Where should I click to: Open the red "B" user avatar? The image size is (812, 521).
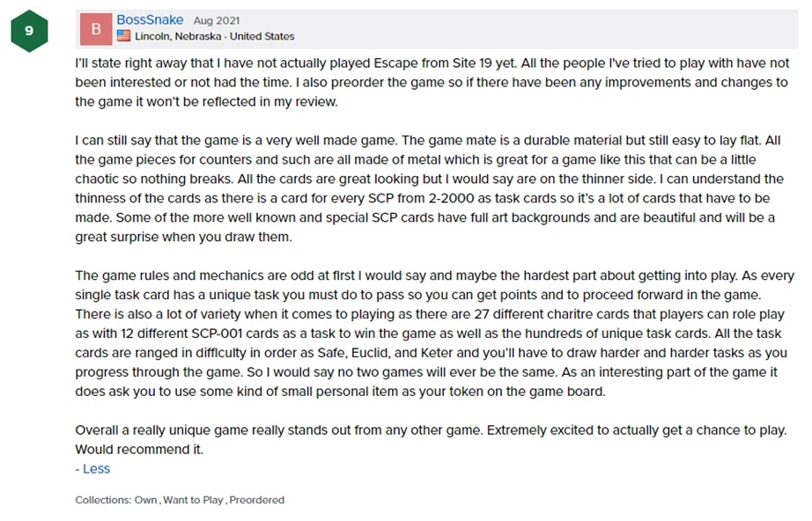pos(95,28)
